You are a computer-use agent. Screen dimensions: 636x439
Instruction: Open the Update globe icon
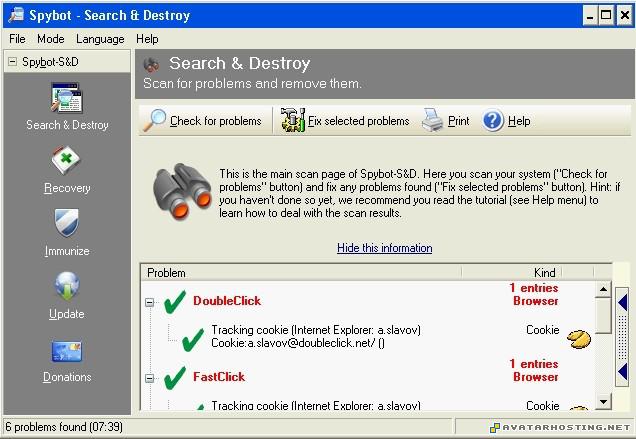(x=67, y=286)
